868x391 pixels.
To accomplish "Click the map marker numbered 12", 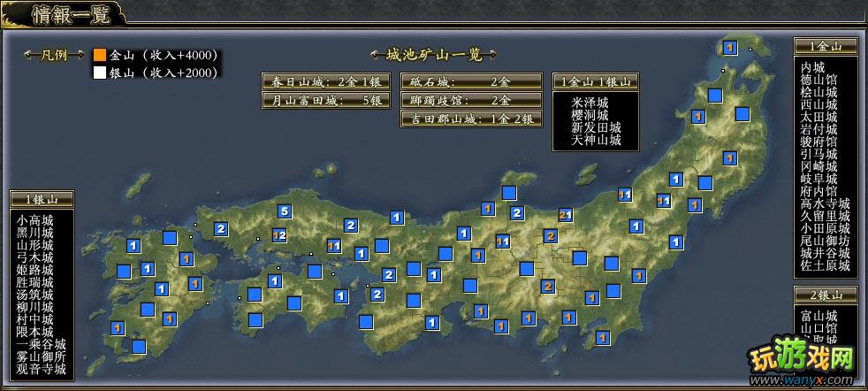I will pos(279,235).
